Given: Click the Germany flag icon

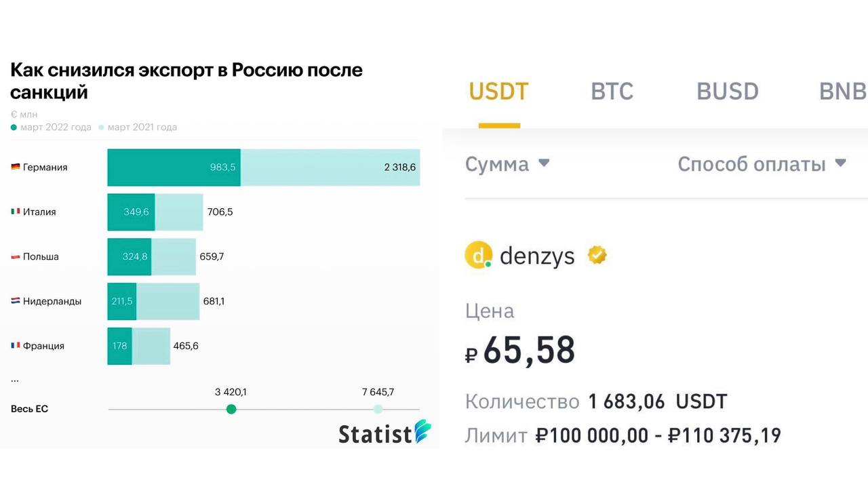Looking at the screenshot, I should (15, 167).
